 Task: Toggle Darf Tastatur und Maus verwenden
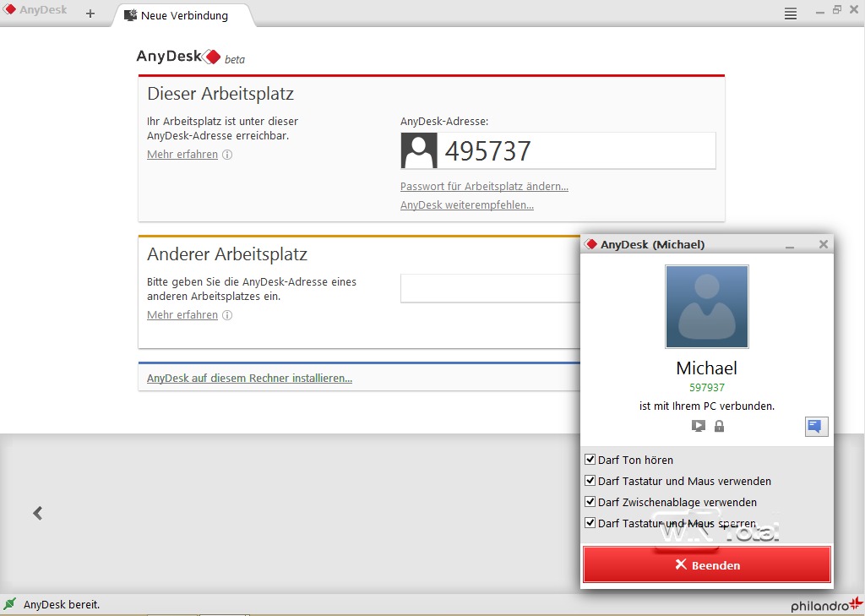590,480
